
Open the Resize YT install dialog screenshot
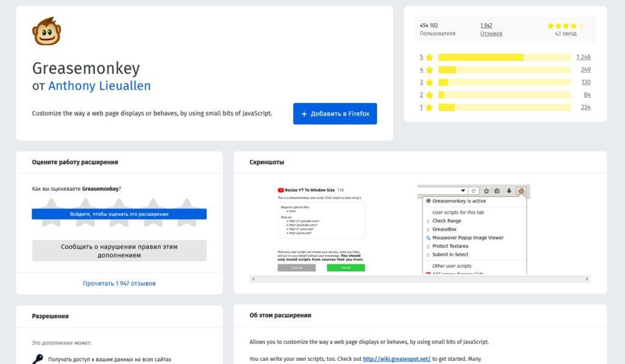(321, 229)
